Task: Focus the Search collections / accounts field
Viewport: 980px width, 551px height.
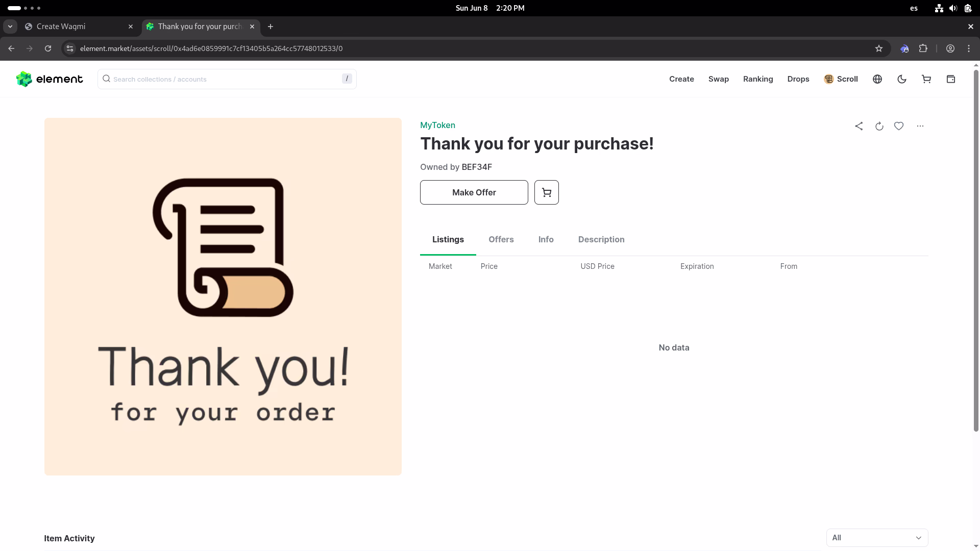Action: [225, 79]
